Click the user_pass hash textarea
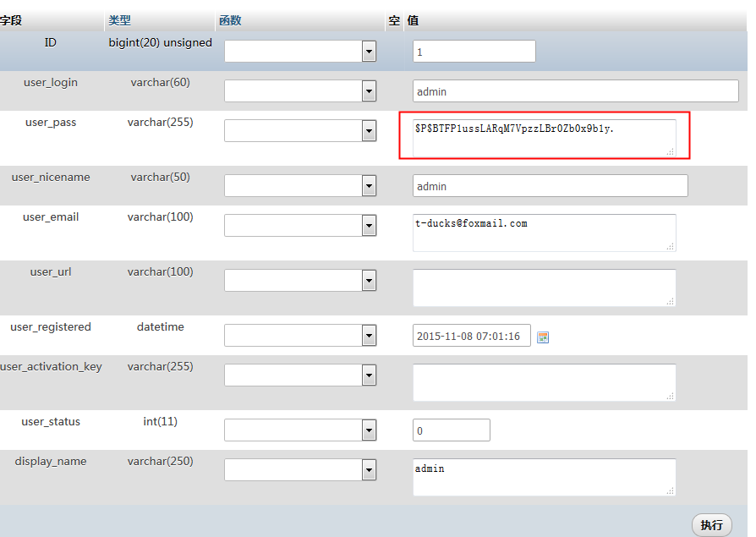 coord(544,138)
